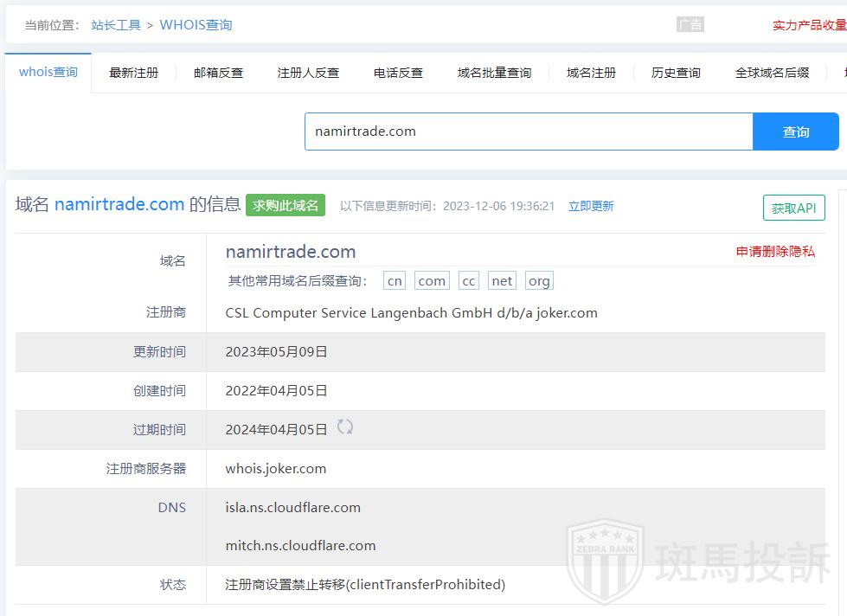Switch to the 域名注册 tab
This screenshot has width=847, height=616.
[591, 74]
